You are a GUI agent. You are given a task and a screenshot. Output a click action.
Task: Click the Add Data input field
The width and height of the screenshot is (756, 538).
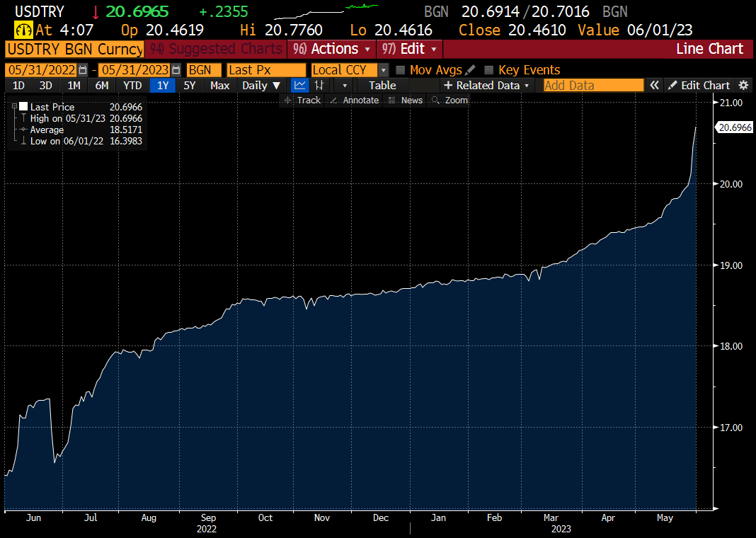tap(593, 85)
